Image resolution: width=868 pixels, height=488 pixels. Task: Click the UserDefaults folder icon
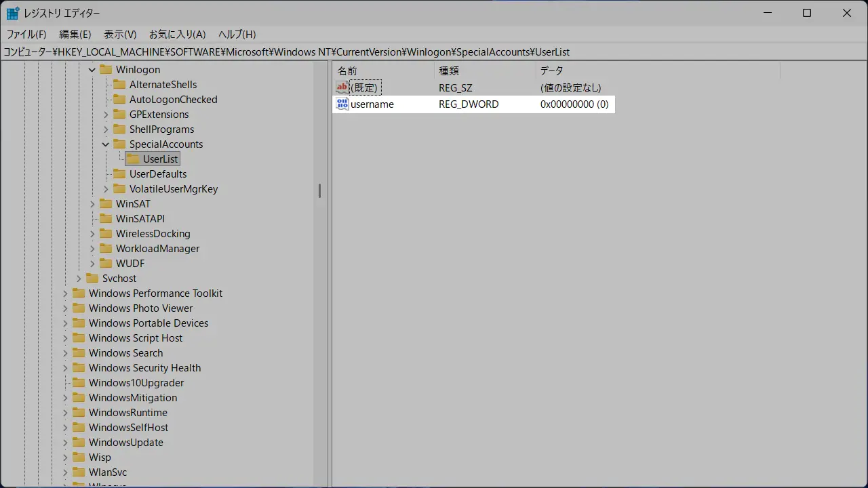pyautogui.click(x=119, y=174)
